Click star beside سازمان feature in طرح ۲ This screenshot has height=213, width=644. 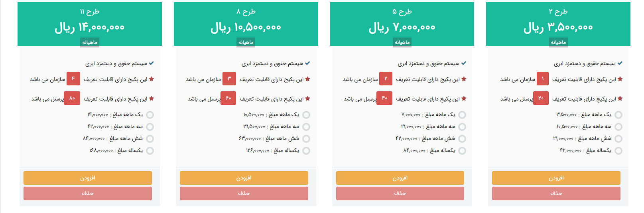tap(620, 79)
